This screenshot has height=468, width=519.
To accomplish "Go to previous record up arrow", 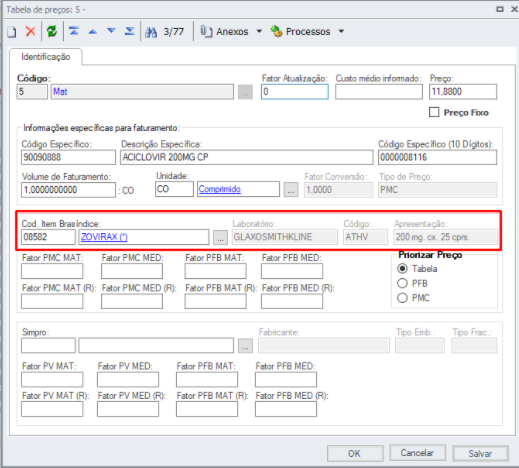I will click(93, 32).
